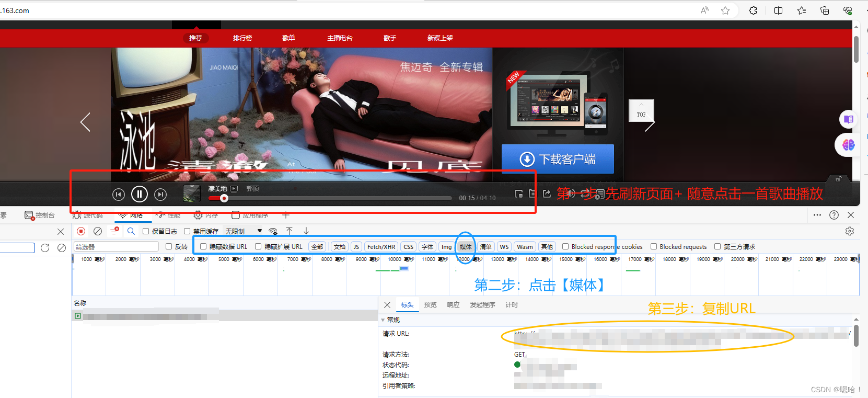Click the 下载客户端 download button

[x=558, y=159]
